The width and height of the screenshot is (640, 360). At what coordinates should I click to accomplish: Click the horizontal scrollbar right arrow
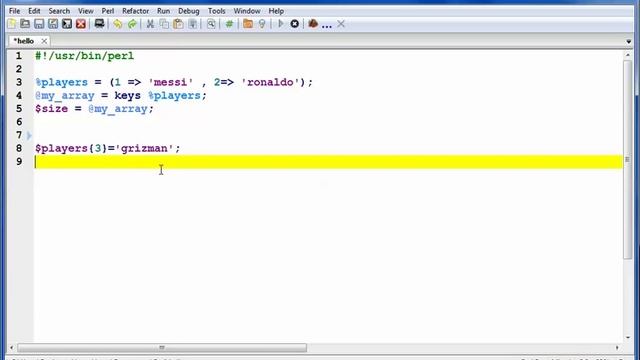[617, 348]
